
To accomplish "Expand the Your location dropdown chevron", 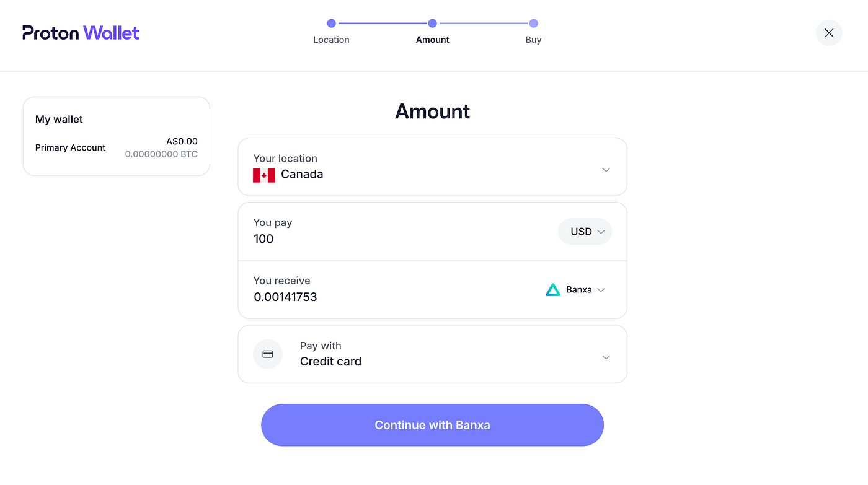I will tap(606, 170).
